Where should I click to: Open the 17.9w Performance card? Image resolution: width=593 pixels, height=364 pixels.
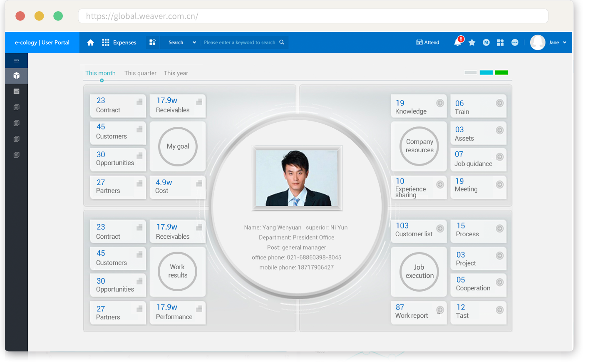[178, 312]
